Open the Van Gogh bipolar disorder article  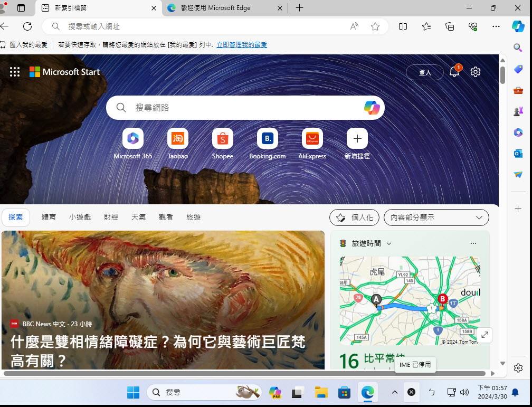pos(163,300)
